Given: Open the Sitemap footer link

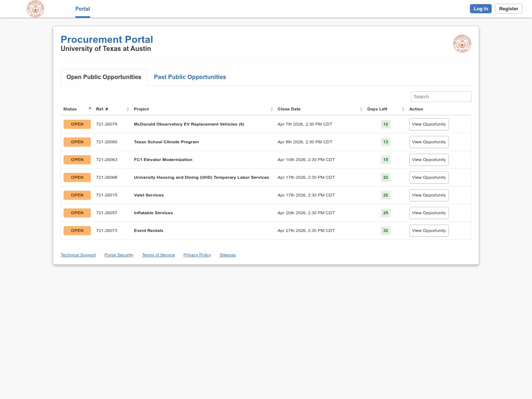Looking at the screenshot, I should (228, 255).
